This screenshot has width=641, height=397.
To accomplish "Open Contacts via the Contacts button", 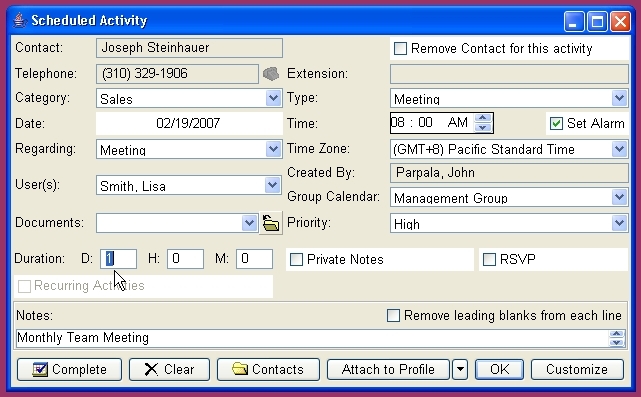I will [268, 370].
